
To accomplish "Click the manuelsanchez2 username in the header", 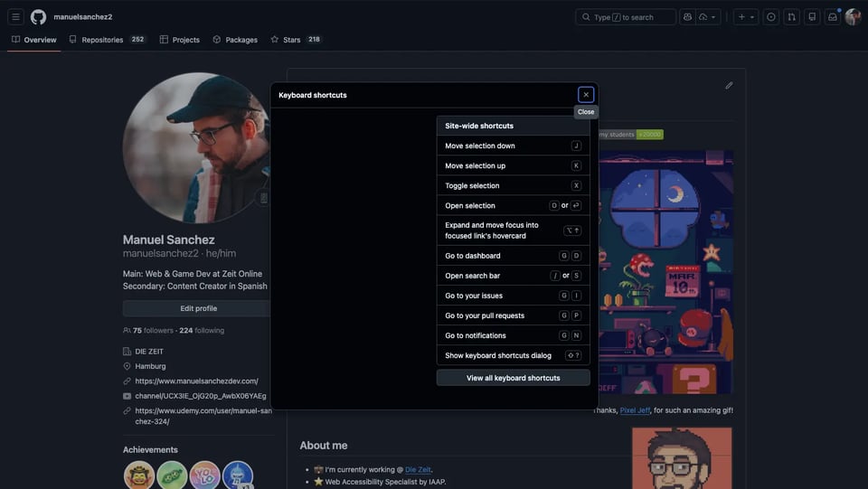I will coord(83,17).
